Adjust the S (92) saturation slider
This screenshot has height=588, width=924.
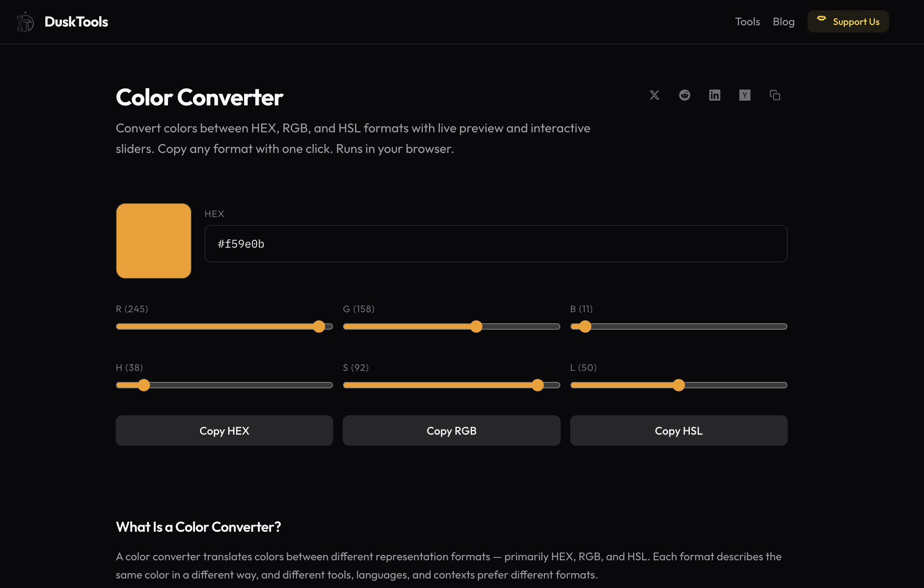538,385
